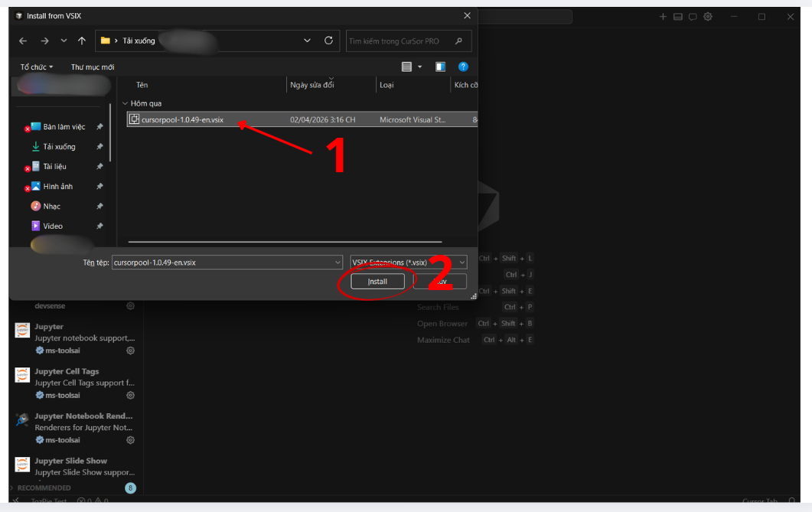Click the horizontal scrollbar under the file list
Screen dimensions: 812x512
(x=285, y=242)
